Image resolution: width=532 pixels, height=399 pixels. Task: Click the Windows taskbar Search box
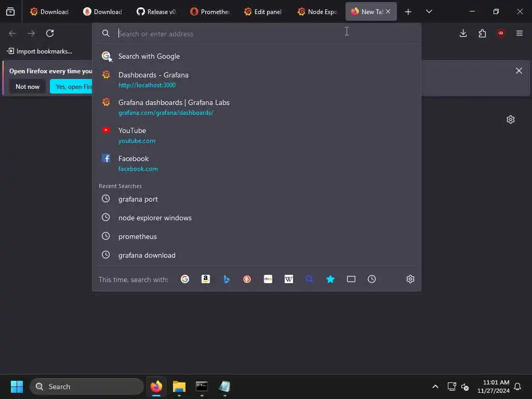[x=87, y=387]
